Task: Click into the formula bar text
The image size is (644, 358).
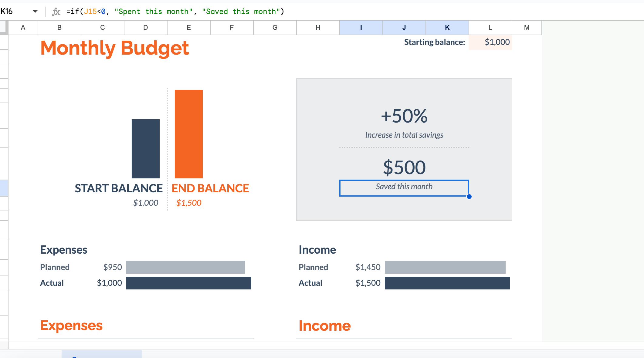Action: tap(175, 12)
